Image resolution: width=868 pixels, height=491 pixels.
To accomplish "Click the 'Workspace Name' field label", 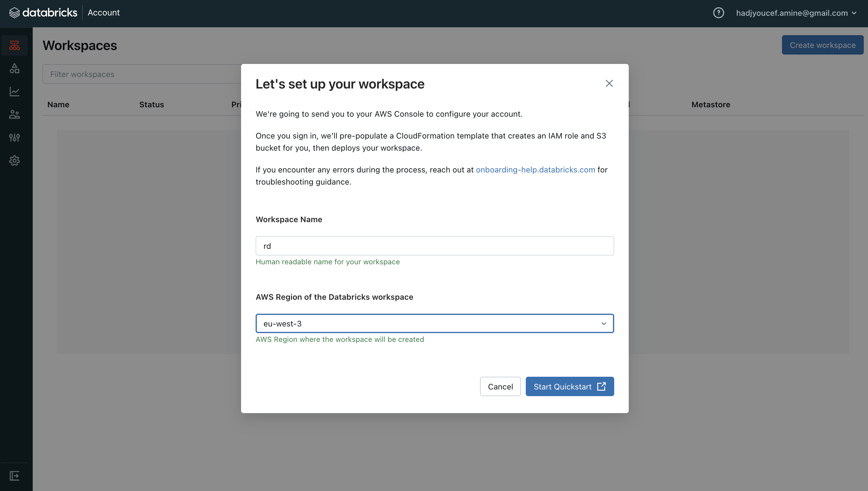I will coord(289,219).
